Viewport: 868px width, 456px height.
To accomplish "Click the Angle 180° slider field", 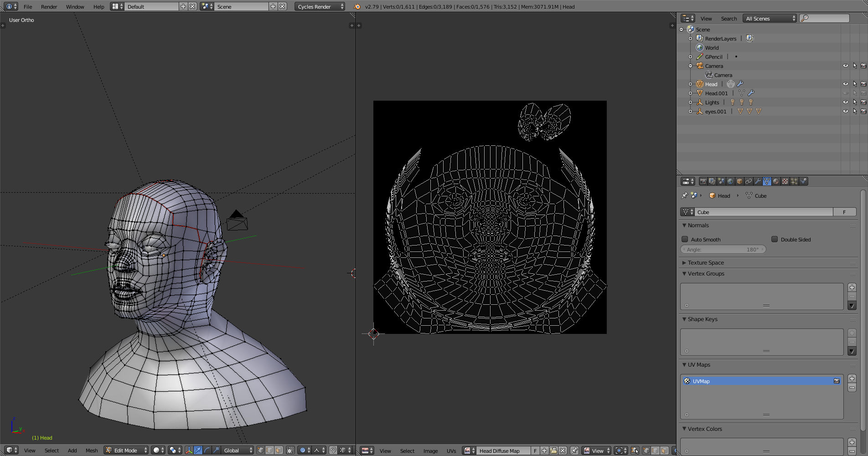I will click(723, 249).
